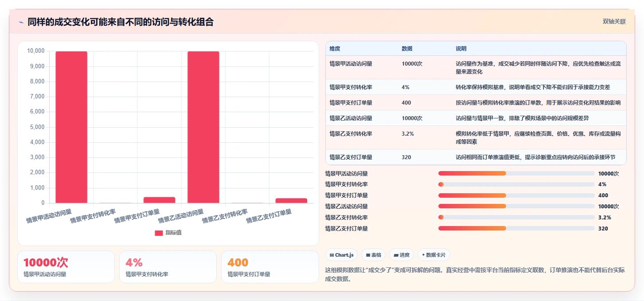
Task: Click the 双轴关联 label in header
Action: tap(614, 22)
